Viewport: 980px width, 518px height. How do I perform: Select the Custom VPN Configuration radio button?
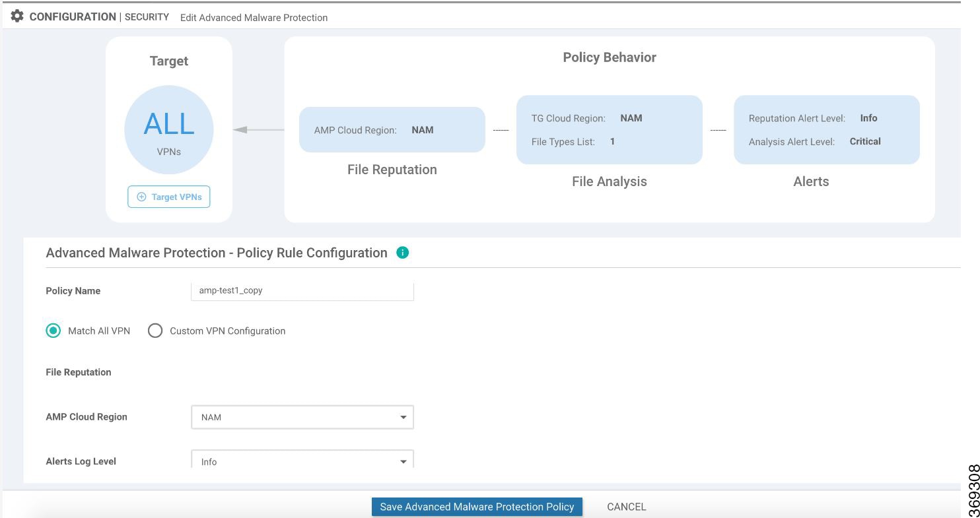[x=155, y=331]
